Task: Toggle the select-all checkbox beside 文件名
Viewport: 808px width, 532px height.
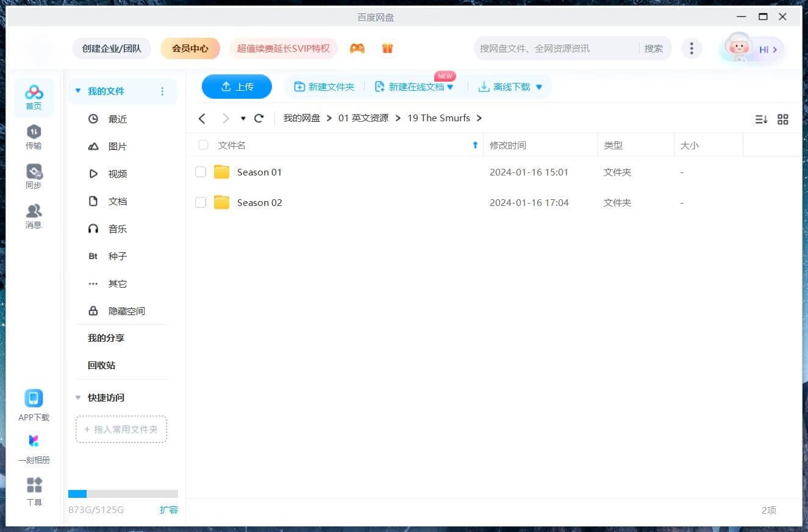Action: point(203,145)
